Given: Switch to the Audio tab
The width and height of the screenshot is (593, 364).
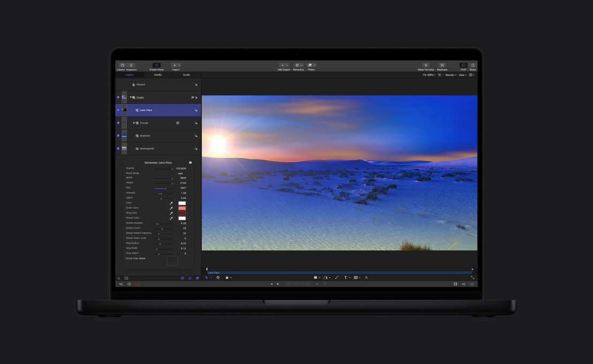Looking at the screenshot, I should pos(186,75).
